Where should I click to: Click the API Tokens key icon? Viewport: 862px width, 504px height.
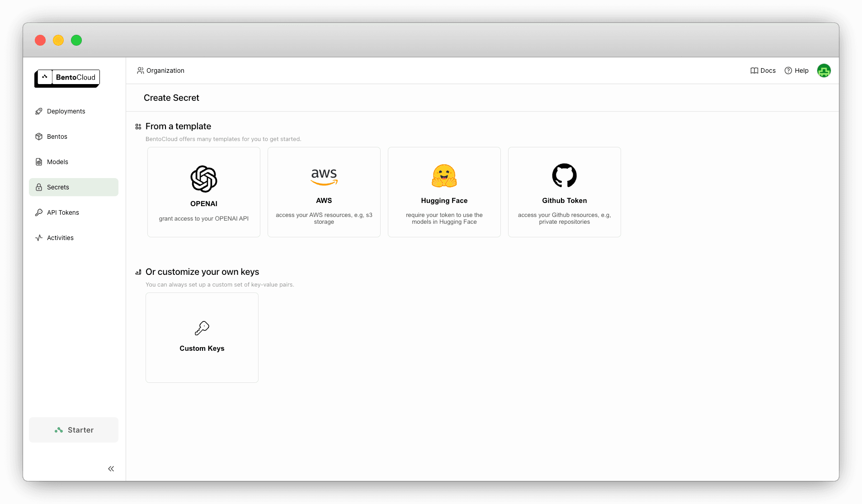pos(39,212)
